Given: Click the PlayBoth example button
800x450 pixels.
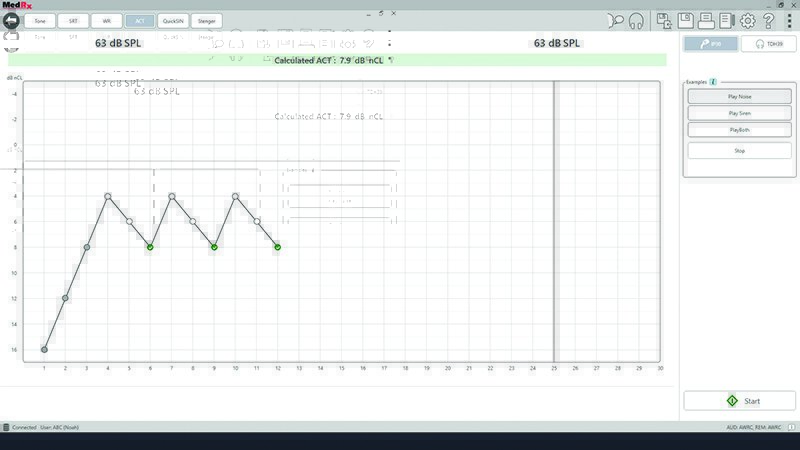Looking at the screenshot, I should pyautogui.click(x=739, y=130).
